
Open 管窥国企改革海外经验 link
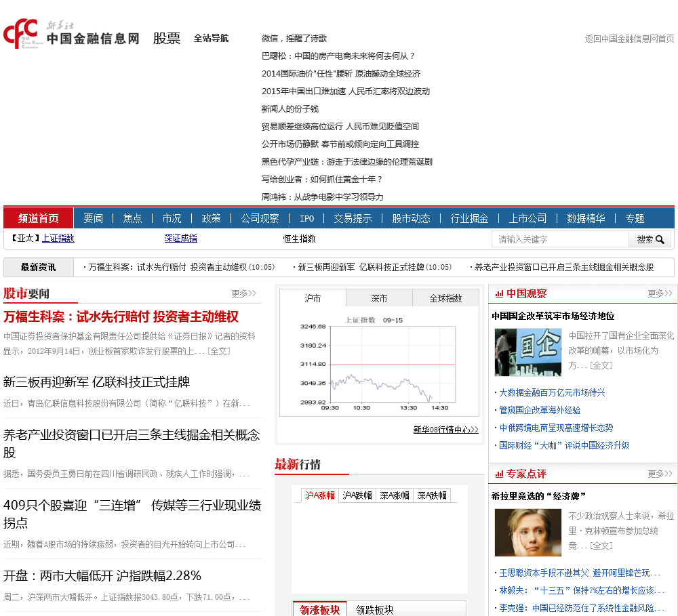pyautogui.click(x=540, y=410)
